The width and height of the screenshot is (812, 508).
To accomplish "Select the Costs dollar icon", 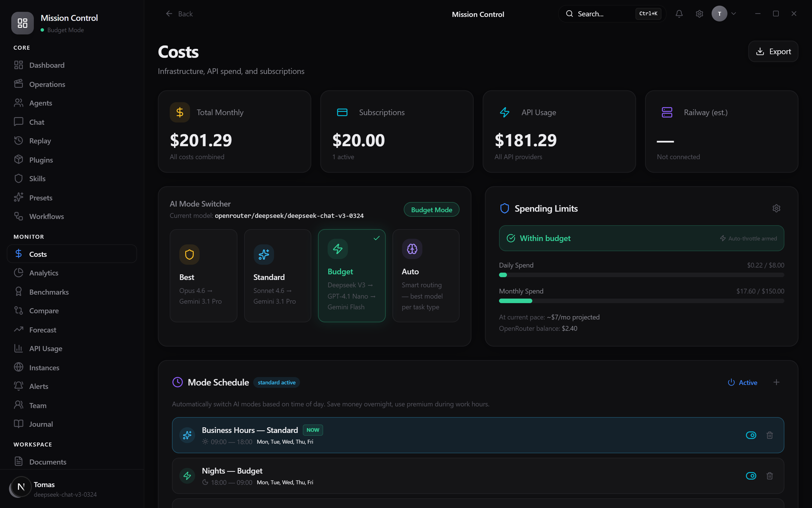I will tap(19, 254).
